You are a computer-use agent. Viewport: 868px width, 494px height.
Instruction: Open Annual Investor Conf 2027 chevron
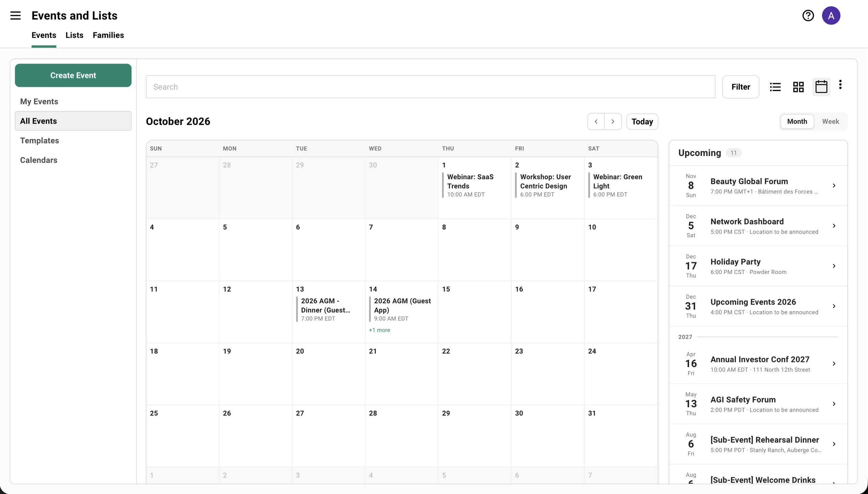834,364
